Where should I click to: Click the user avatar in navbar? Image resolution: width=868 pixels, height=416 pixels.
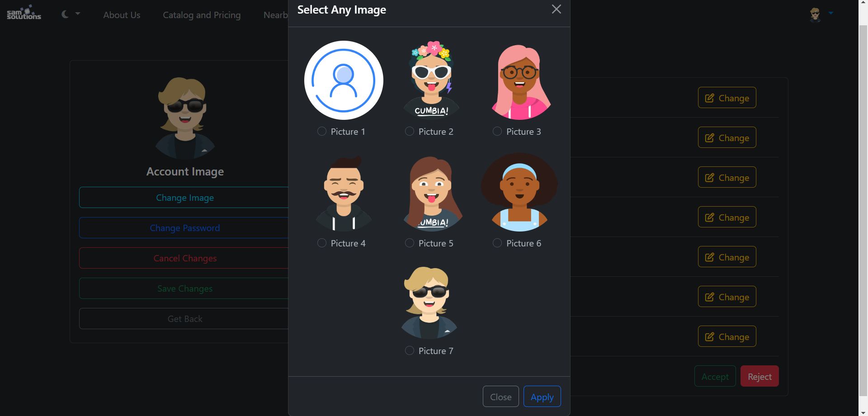(815, 14)
